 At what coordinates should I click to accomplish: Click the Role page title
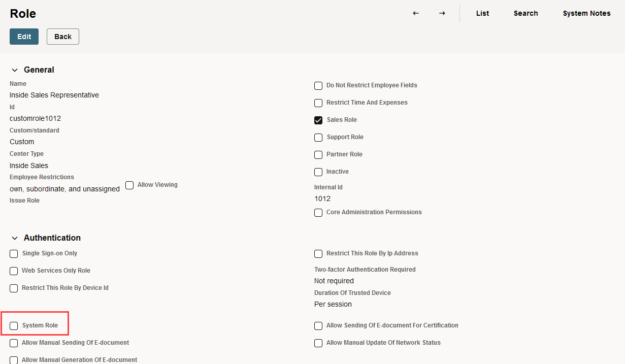(x=23, y=14)
